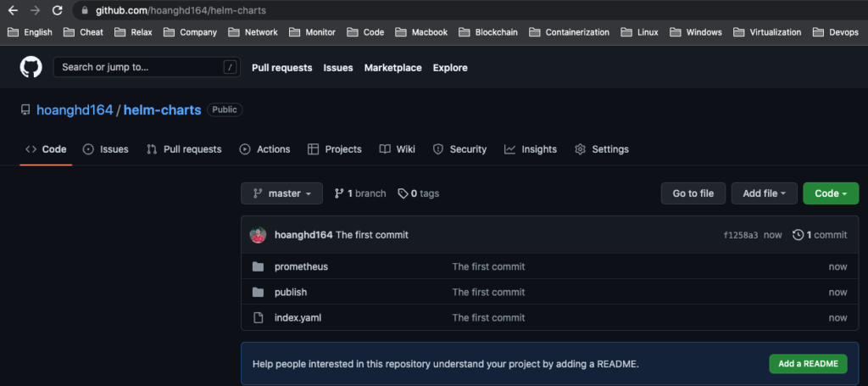The width and height of the screenshot is (868, 386).
Task: Open the Security tab
Action: pos(459,149)
